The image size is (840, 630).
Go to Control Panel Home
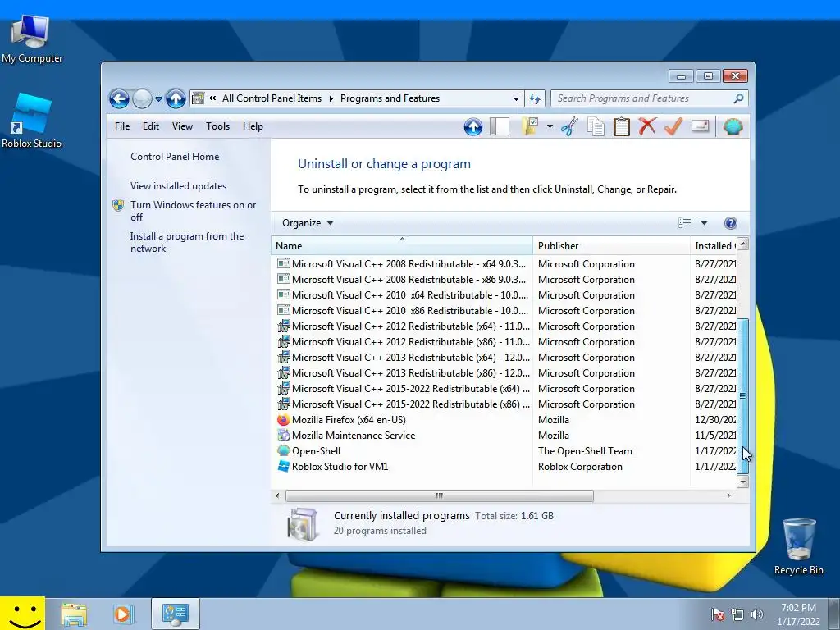pos(175,157)
